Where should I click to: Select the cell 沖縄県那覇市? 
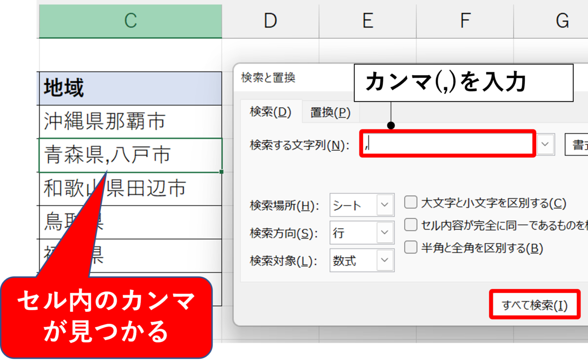130,122
